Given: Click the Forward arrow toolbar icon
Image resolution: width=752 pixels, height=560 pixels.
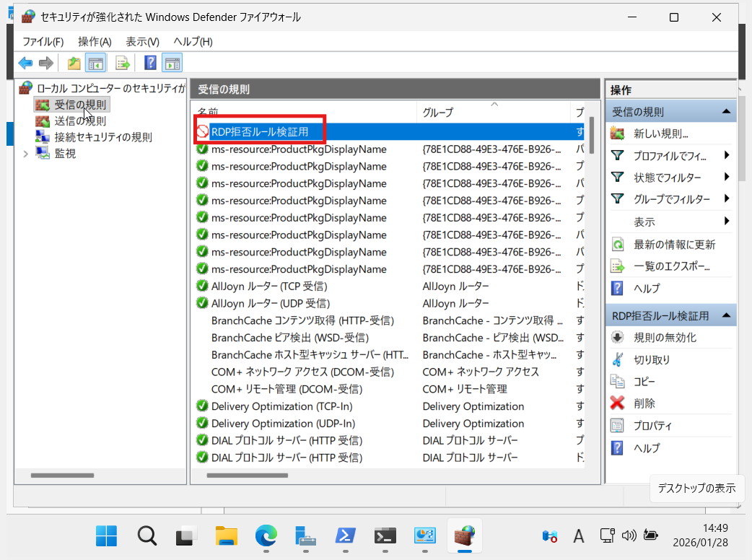Looking at the screenshot, I should click(x=46, y=63).
